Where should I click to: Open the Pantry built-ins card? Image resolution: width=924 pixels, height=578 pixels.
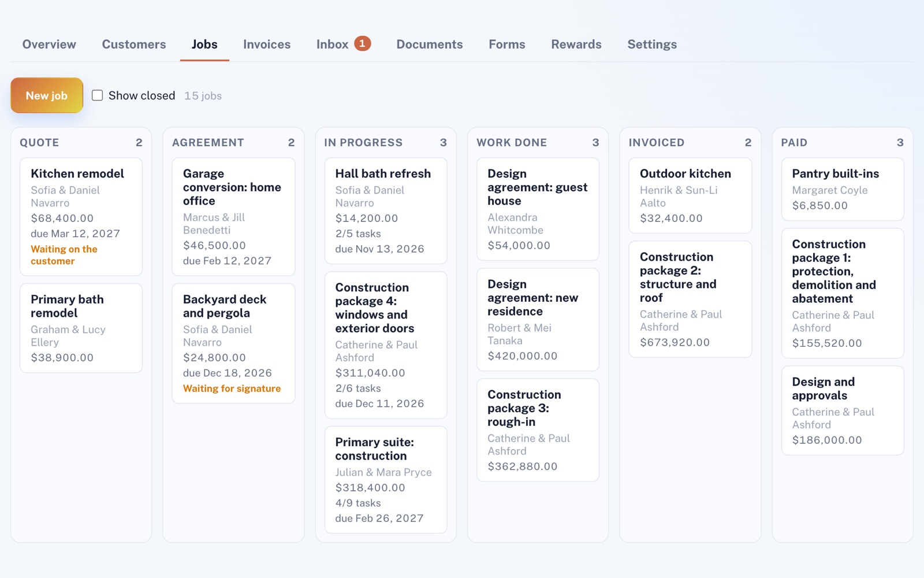tap(843, 189)
